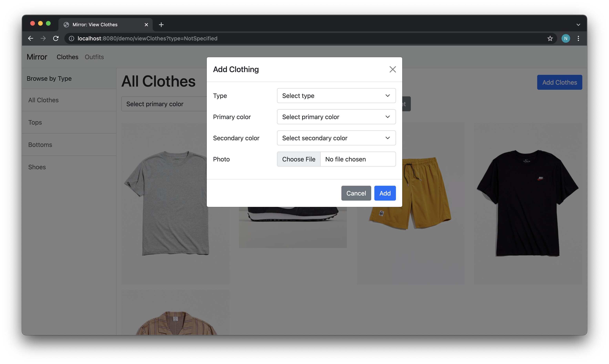Viewport: 609px width, 364px height.
Task: Click the Add button
Action: 385,193
